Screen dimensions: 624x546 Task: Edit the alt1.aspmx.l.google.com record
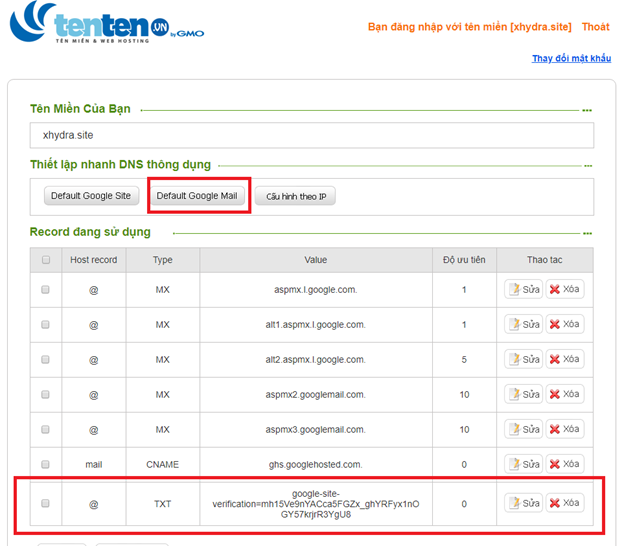523,325
